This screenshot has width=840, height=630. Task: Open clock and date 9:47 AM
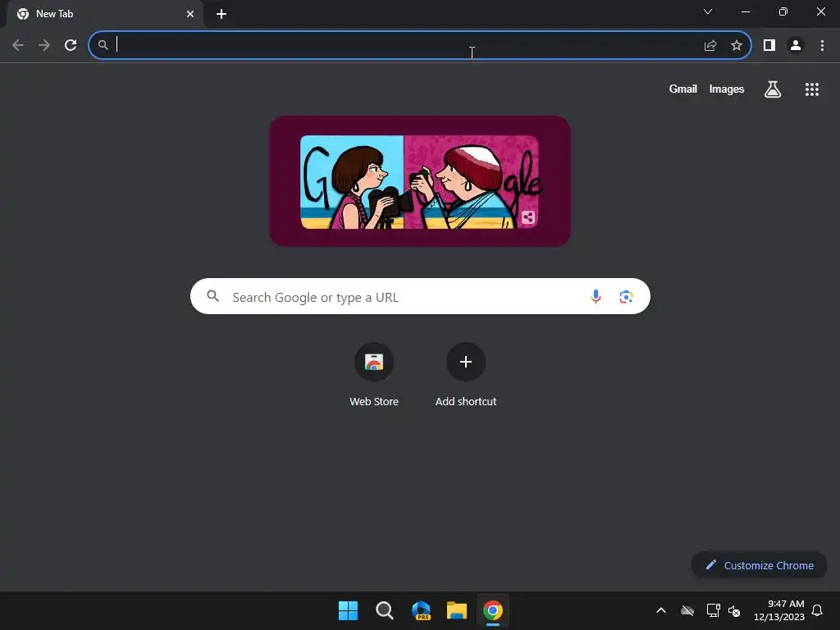(779, 610)
